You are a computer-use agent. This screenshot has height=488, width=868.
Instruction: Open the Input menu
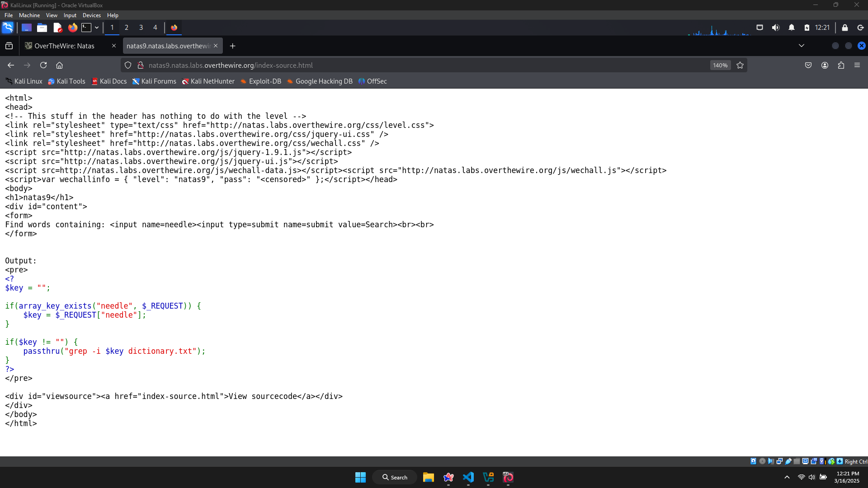70,15
